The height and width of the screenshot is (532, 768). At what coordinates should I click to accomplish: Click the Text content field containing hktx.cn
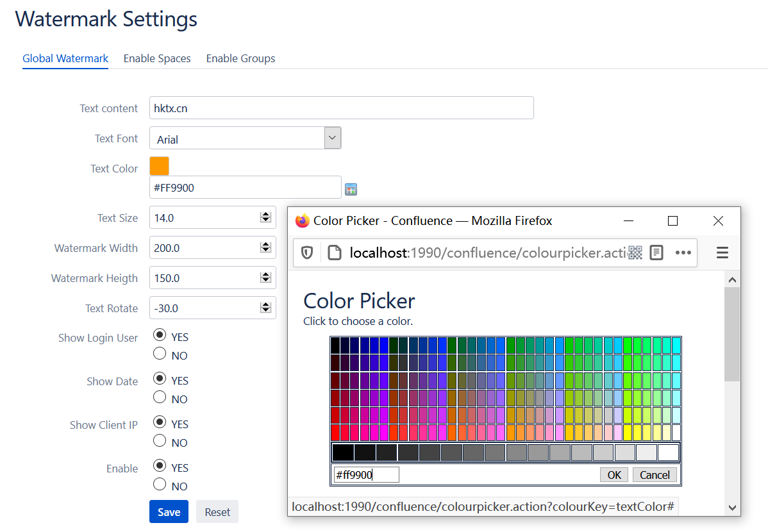tap(342, 108)
